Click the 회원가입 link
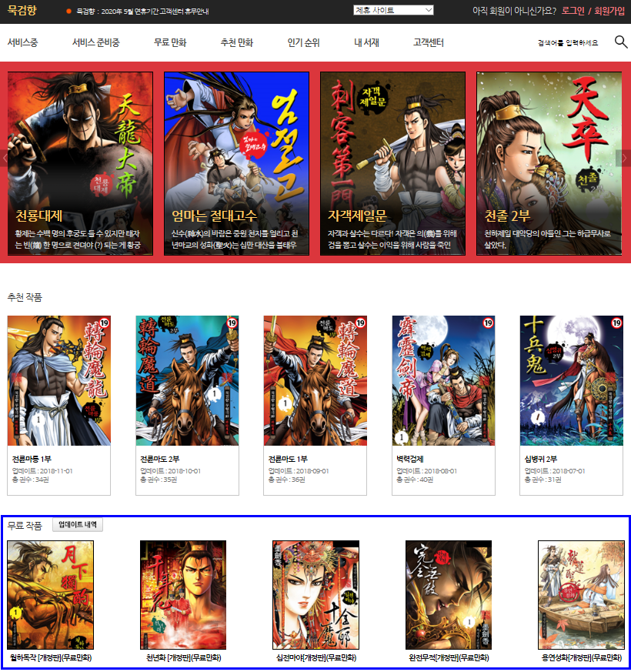The height and width of the screenshot is (672, 631). click(609, 11)
